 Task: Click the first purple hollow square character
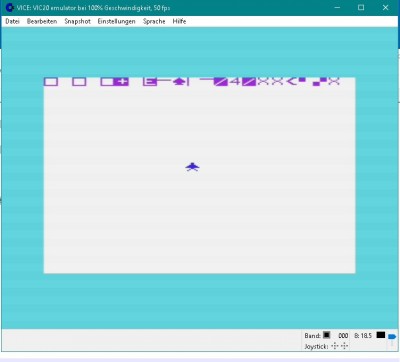pyautogui.click(x=51, y=81)
